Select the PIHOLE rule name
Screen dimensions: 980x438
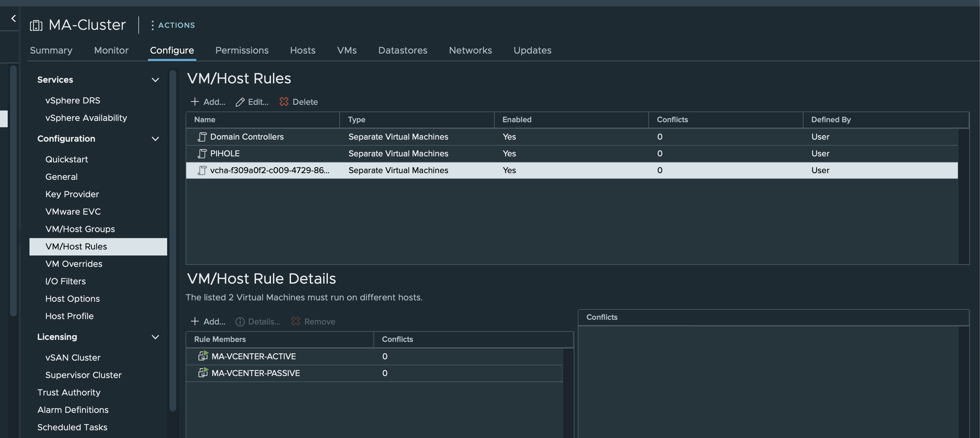tap(225, 154)
